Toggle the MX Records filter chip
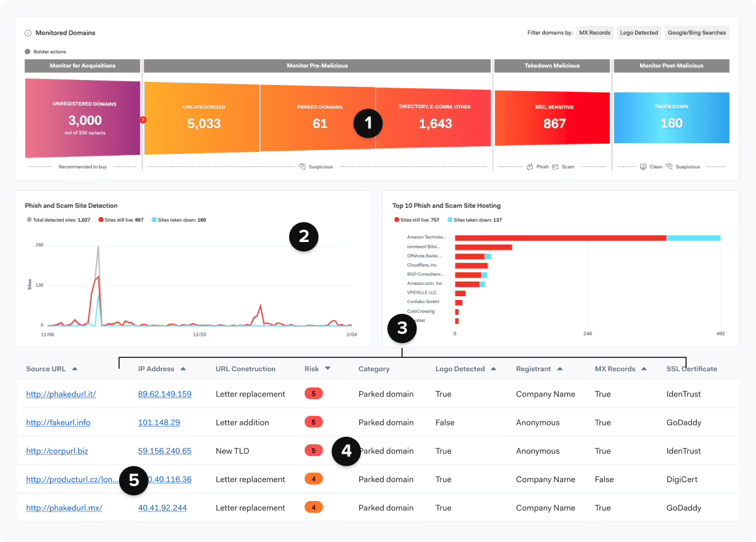Screen dimensions: 756x542 (594, 32)
